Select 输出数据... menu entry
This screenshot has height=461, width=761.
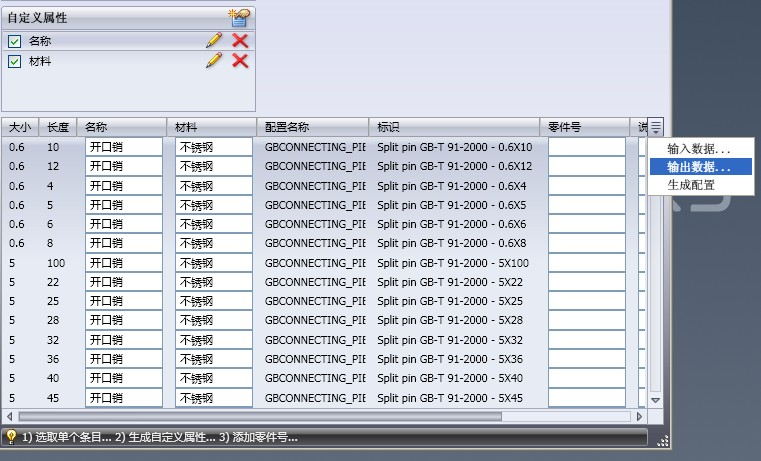coord(698,167)
